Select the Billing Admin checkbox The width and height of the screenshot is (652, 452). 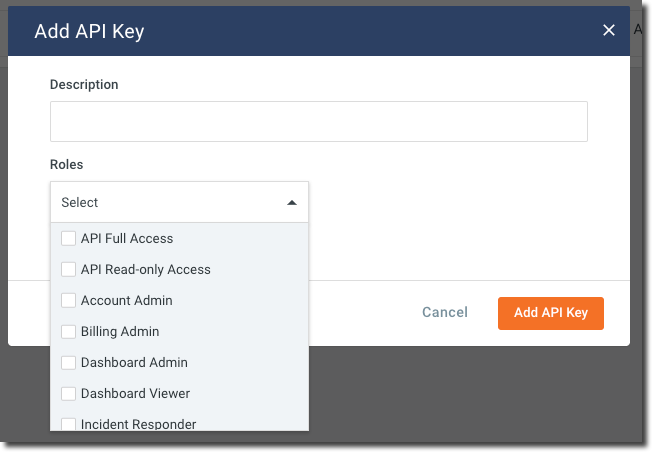point(68,331)
